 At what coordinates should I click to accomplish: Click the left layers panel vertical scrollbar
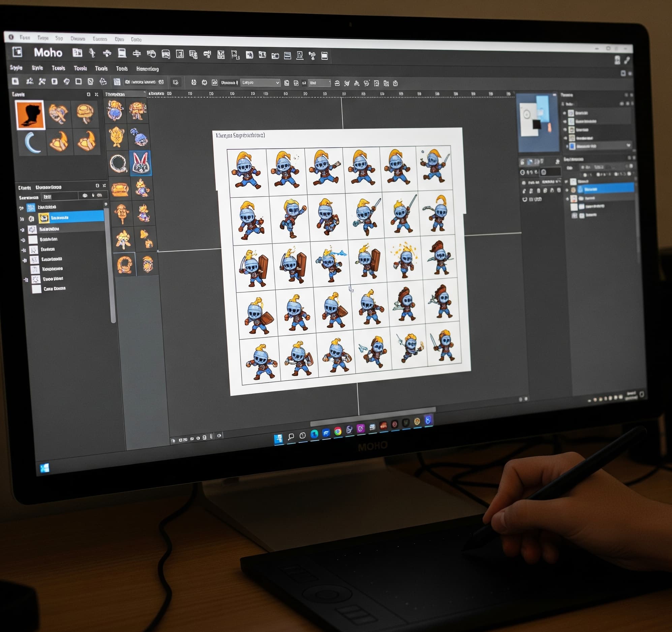[x=110, y=266]
